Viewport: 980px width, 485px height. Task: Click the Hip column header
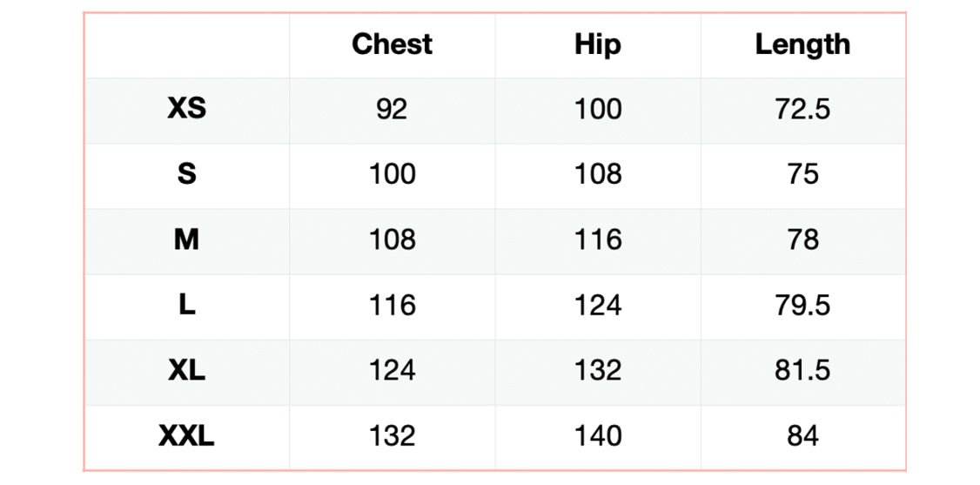pyautogui.click(x=597, y=44)
